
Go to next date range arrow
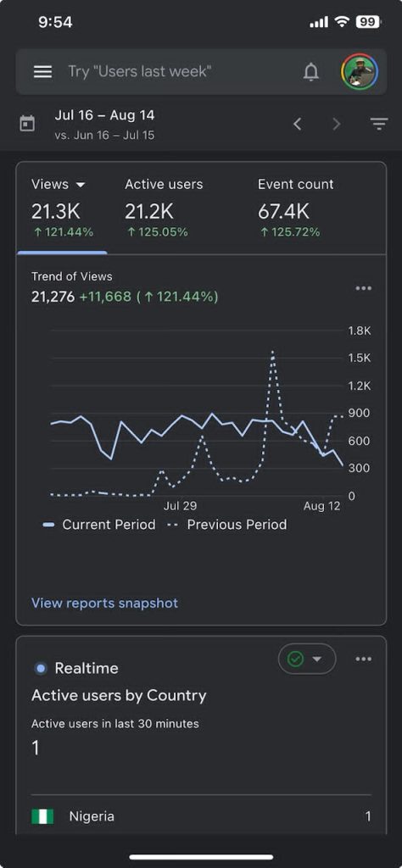336,124
